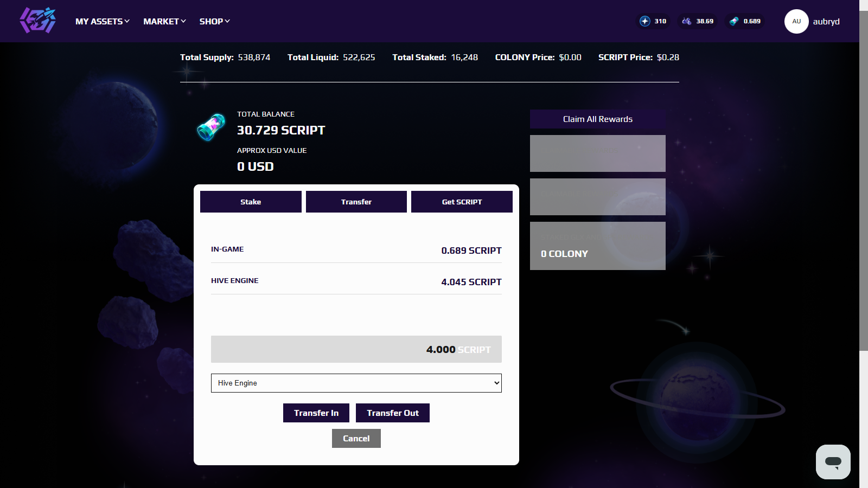Open the AU user avatar

pyautogui.click(x=796, y=21)
